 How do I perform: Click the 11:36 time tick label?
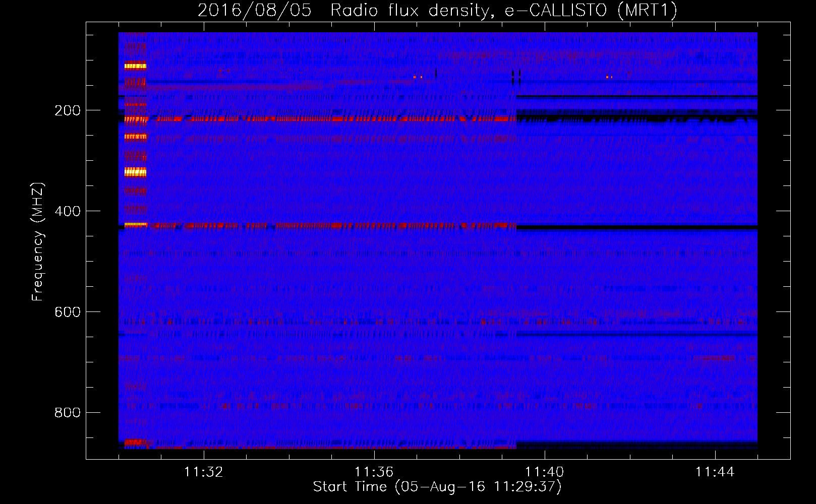pos(374,472)
